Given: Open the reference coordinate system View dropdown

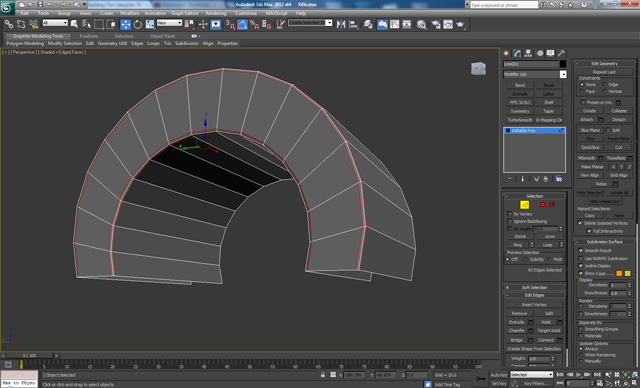Looking at the screenshot, I should click(169, 23).
